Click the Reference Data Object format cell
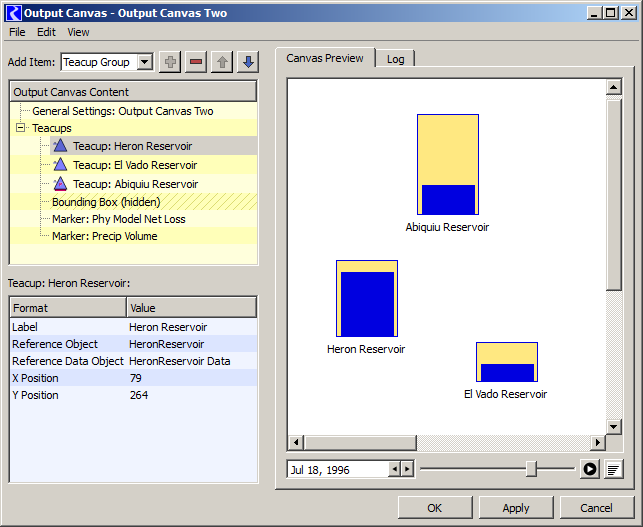This screenshot has height=527, width=643. click(x=68, y=361)
